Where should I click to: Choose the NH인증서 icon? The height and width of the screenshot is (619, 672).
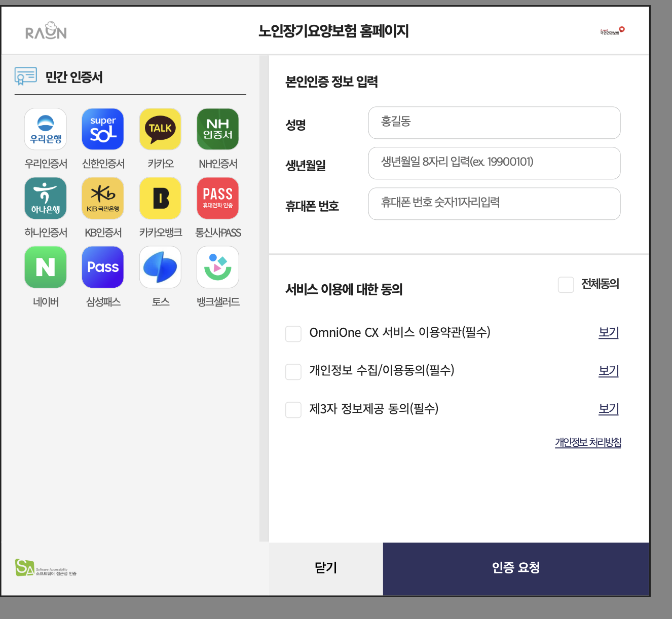[x=218, y=129]
